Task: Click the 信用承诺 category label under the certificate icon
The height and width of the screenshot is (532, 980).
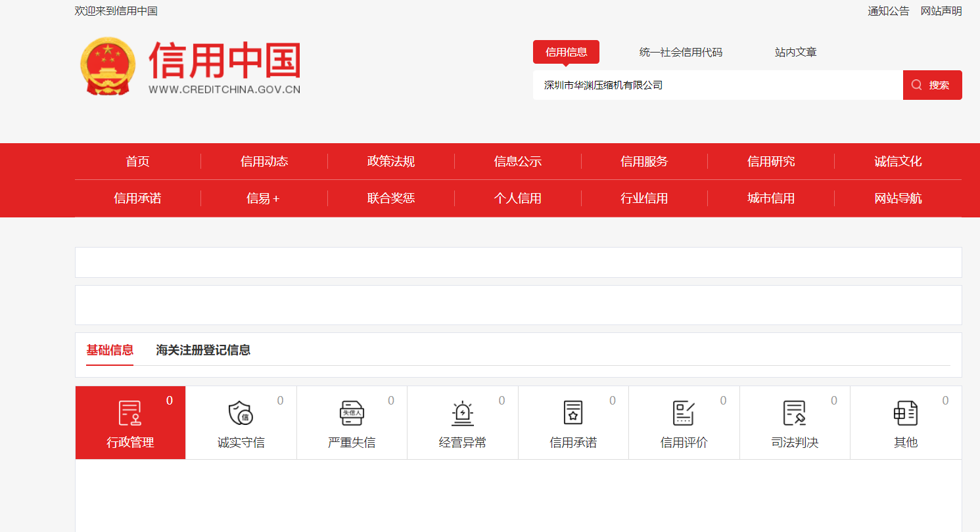Action: 573,443
